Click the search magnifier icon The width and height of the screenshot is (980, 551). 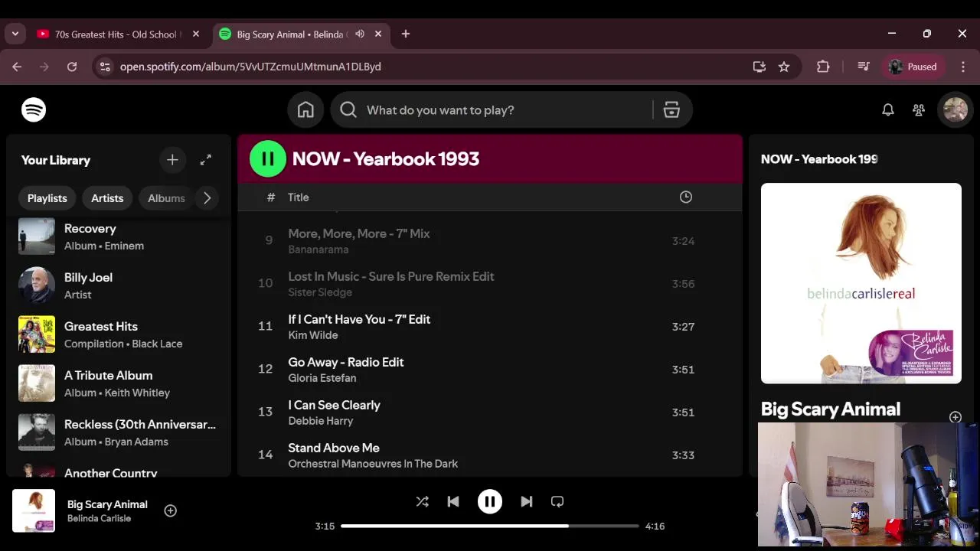click(x=348, y=110)
